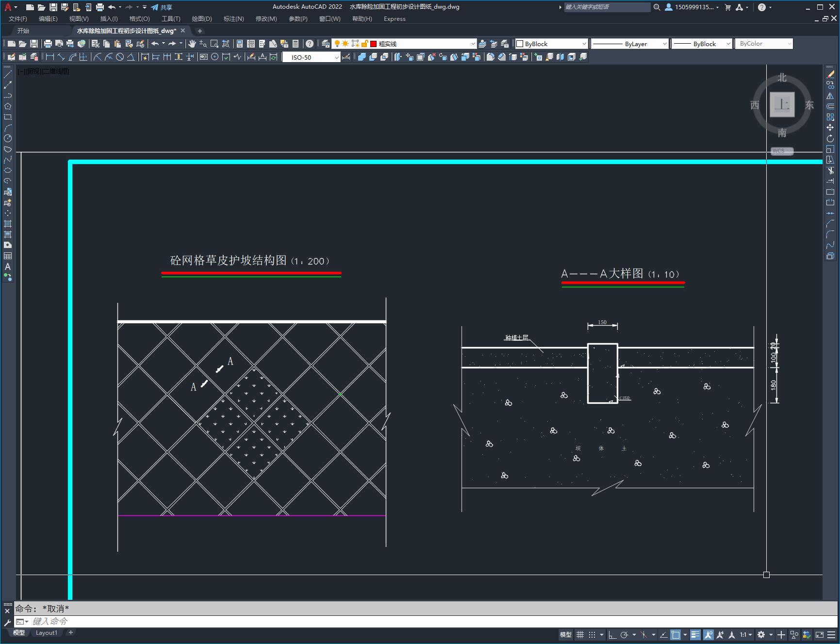Select the Rectangle draw tool
The height and width of the screenshot is (644, 840).
8,117
